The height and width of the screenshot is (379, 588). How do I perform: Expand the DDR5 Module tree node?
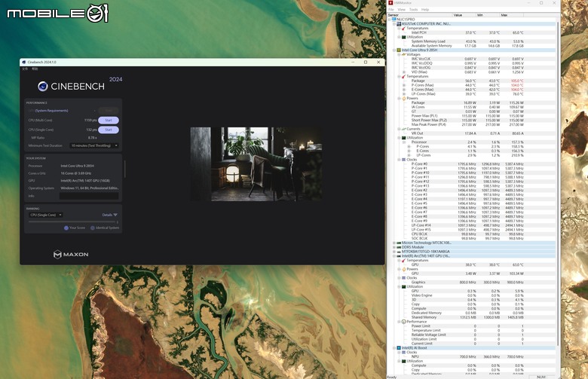coord(394,247)
